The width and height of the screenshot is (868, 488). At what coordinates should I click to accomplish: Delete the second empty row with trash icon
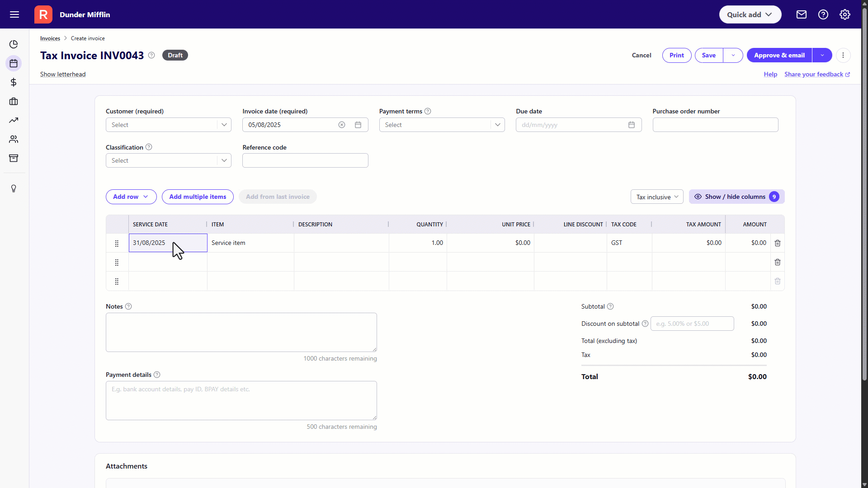(778, 262)
